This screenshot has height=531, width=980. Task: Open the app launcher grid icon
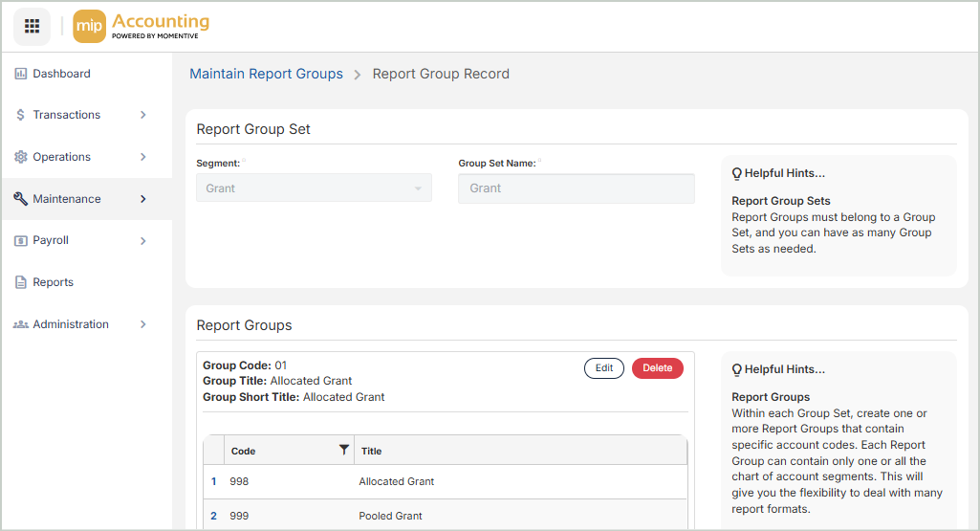click(x=32, y=26)
